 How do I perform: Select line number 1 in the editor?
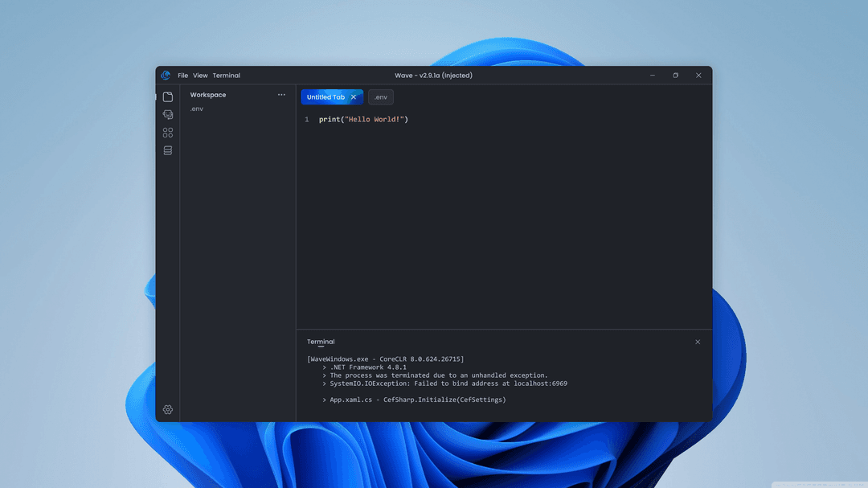[306, 118]
